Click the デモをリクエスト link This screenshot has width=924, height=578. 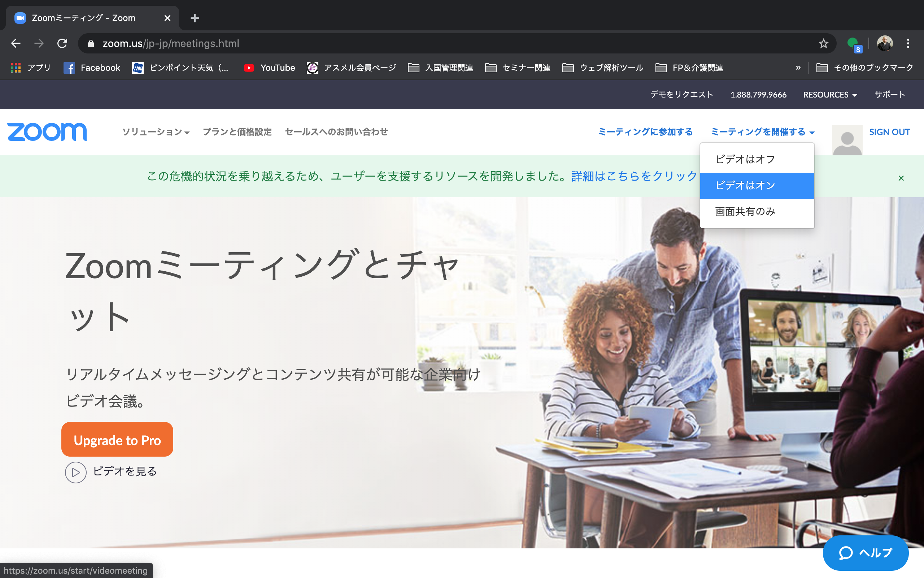click(681, 94)
